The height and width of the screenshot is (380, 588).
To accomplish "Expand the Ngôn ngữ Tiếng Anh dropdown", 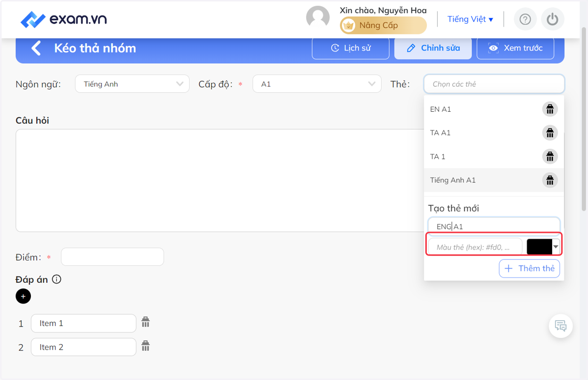I will [132, 84].
